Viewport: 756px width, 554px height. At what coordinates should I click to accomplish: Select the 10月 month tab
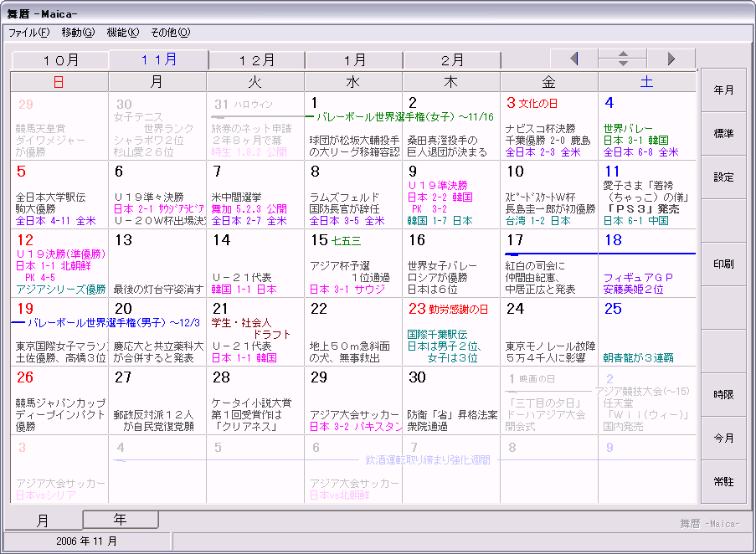pos(60,60)
